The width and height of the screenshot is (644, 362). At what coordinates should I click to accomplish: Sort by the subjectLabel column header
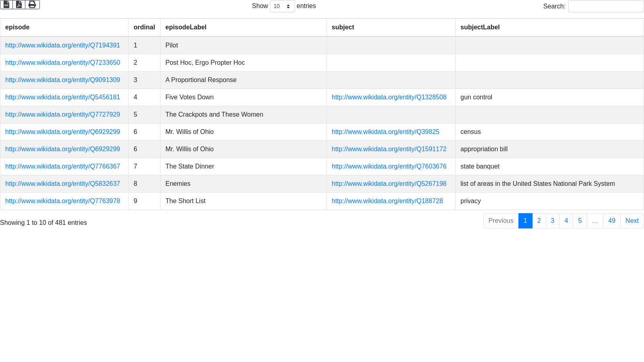click(480, 27)
